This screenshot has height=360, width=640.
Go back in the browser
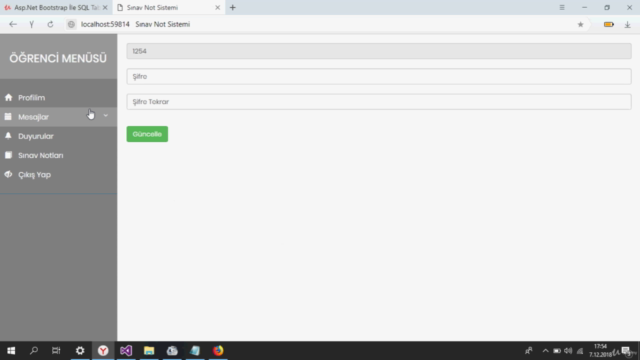[13, 24]
